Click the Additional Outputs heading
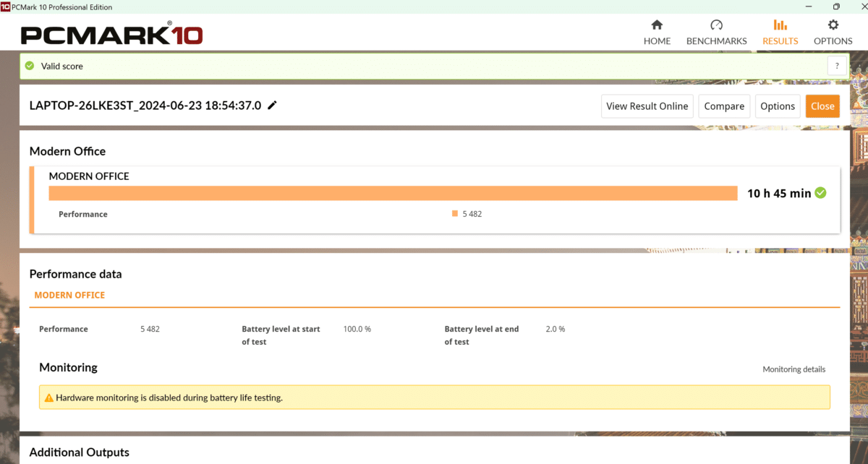This screenshot has height=464, width=868. tap(79, 452)
